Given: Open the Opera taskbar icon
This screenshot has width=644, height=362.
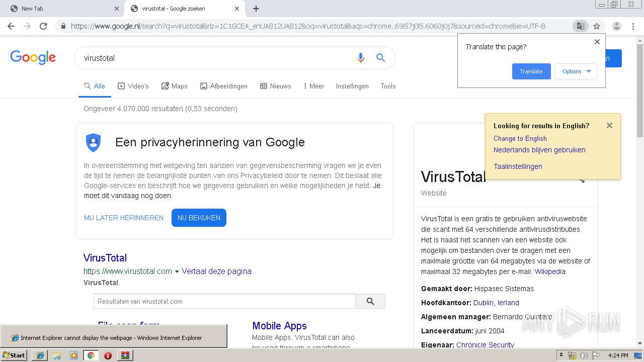Looking at the screenshot, I should [x=108, y=355].
